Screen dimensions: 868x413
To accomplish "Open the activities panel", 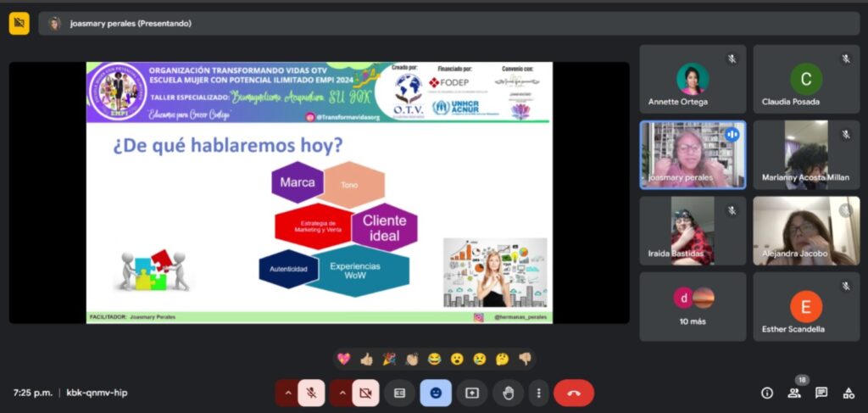I will pos(848,393).
